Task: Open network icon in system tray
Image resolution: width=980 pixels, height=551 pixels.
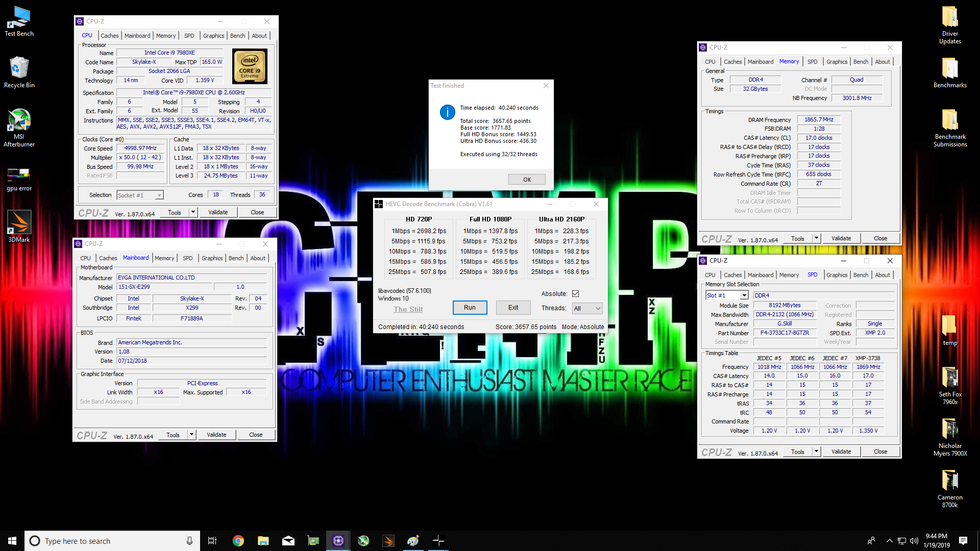Action: (x=902, y=541)
